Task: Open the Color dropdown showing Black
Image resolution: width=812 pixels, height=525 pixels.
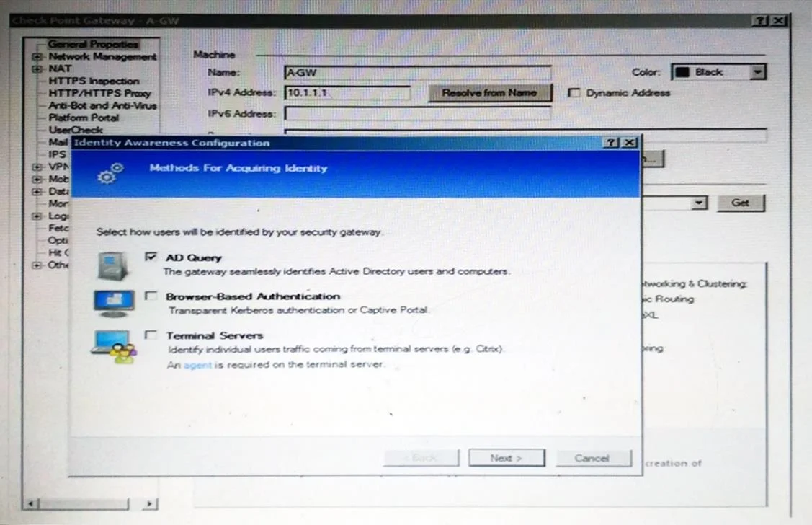Action: (758, 72)
